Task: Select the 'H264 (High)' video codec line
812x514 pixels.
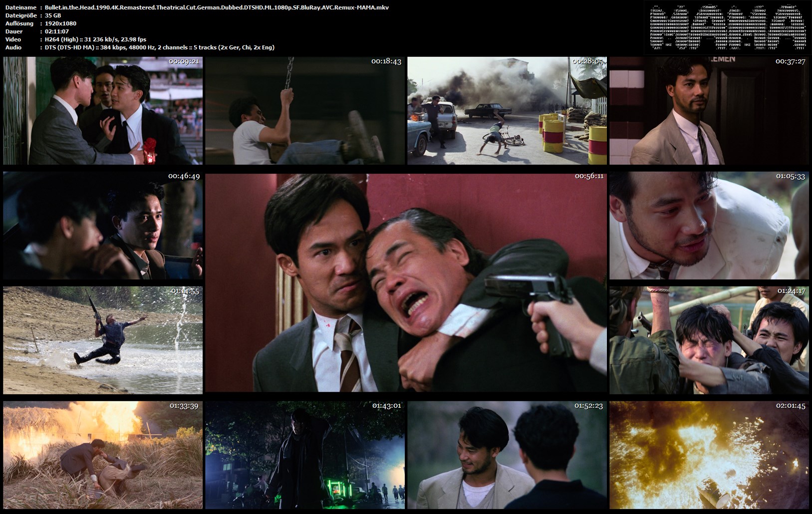Action: coord(95,39)
